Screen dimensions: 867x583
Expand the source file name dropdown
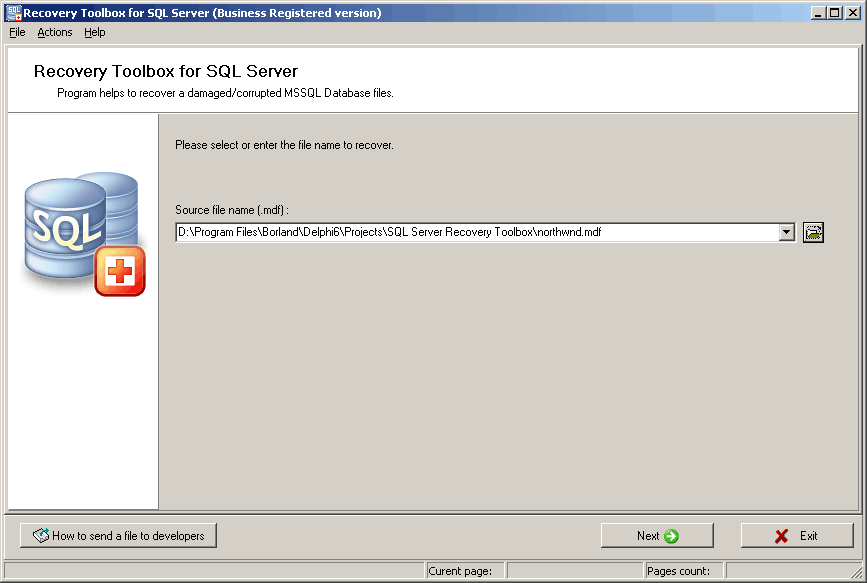(x=786, y=232)
